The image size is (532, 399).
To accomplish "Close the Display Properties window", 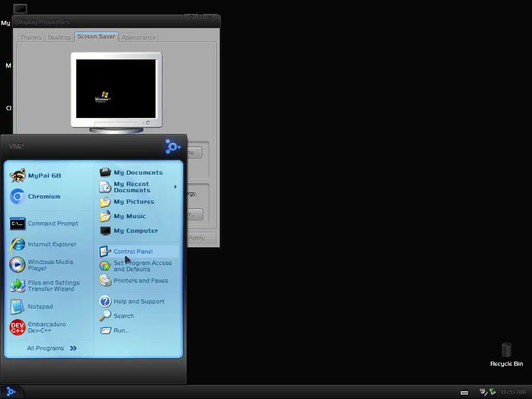I will 210,18.
